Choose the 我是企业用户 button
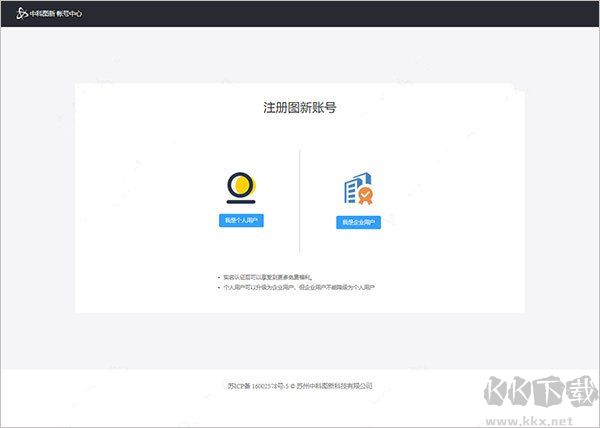 tap(358, 222)
